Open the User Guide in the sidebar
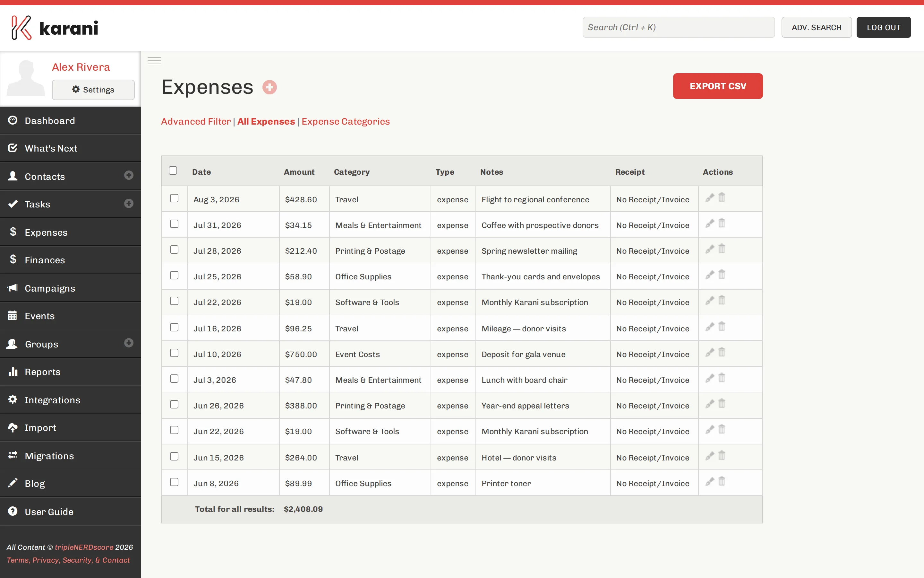This screenshot has height=578, width=924. point(71,512)
